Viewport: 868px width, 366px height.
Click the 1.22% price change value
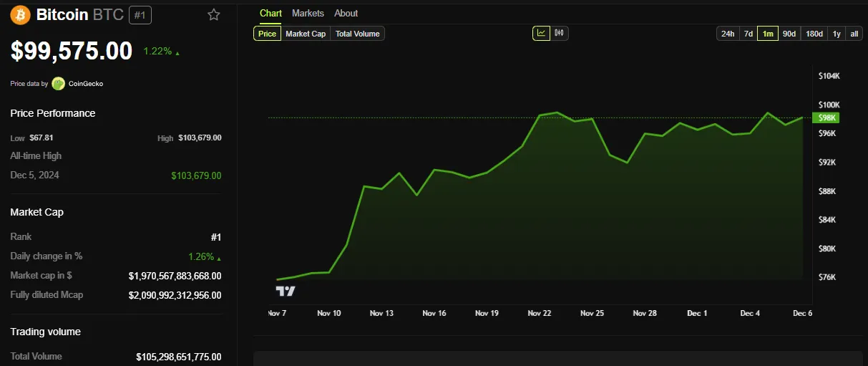pos(157,52)
